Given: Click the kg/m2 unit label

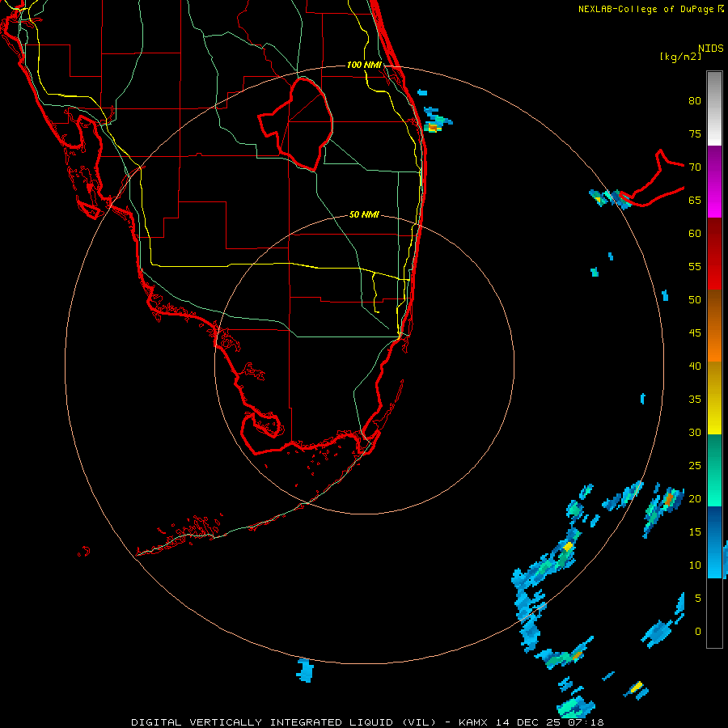Looking at the screenshot, I should pos(680,57).
